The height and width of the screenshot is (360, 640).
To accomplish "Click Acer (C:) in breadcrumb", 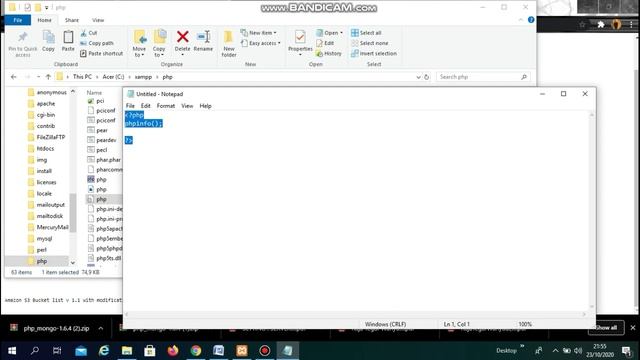I will [x=113, y=77].
